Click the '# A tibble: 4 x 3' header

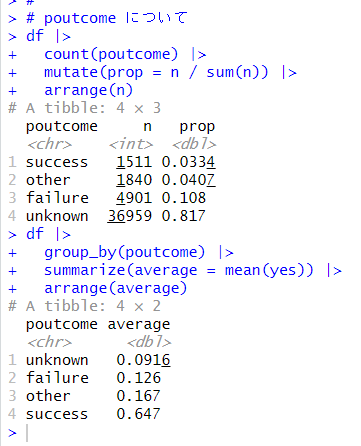(85, 108)
